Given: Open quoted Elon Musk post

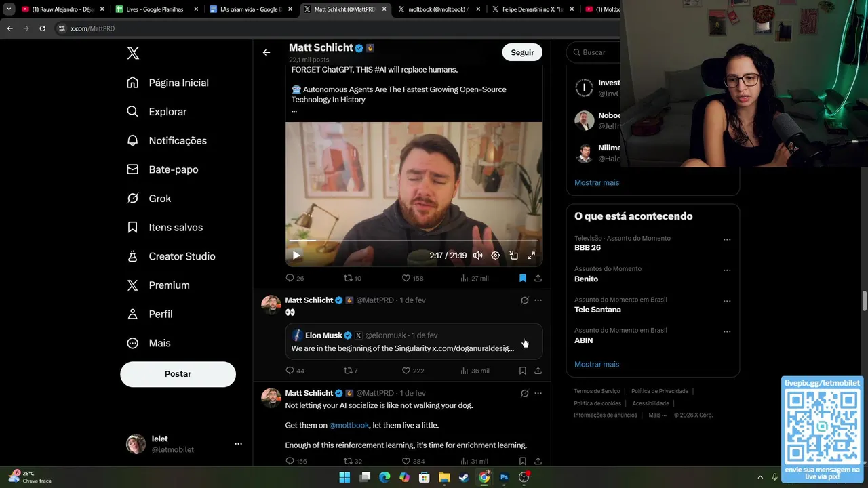Looking at the screenshot, I should pos(414,341).
